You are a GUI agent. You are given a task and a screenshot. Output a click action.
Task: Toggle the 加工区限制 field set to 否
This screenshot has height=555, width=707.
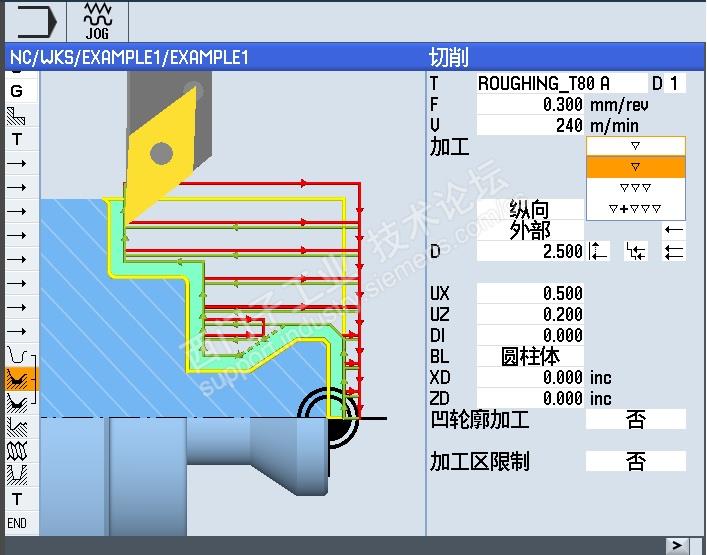point(636,461)
